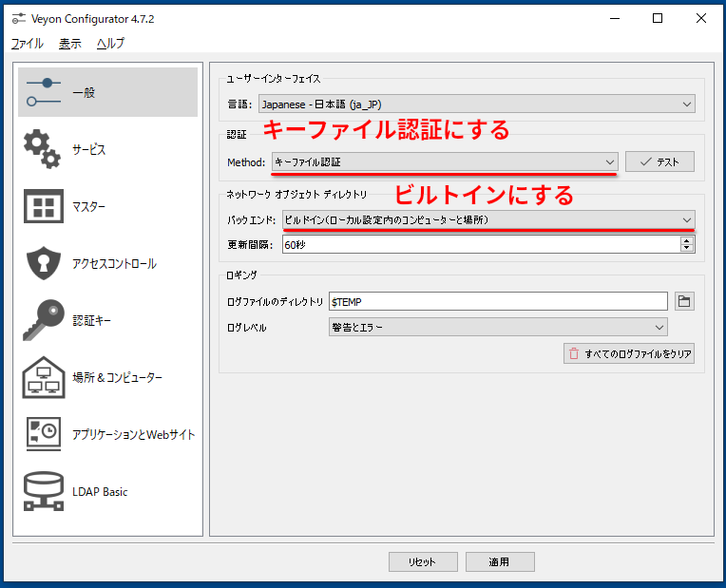
Task: Decrease the 更新間隔 value with down arrow
Action: point(687,248)
